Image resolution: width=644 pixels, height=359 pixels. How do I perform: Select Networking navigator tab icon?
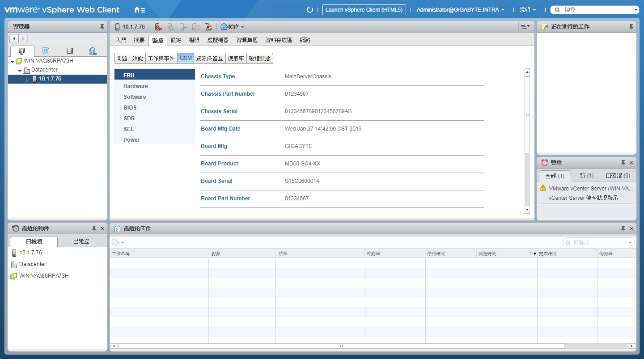(x=93, y=51)
